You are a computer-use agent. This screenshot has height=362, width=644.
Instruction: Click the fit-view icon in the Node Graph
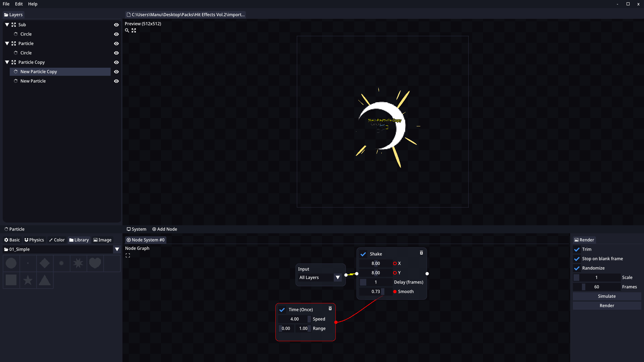[x=128, y=255]
